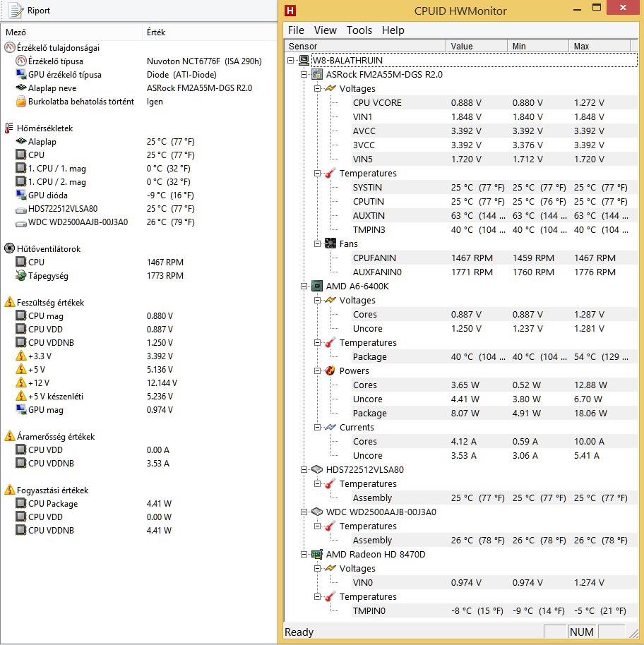Viewport: 644px width, 645px height.
Task: Click the Riport document icon
Action: 16,11
